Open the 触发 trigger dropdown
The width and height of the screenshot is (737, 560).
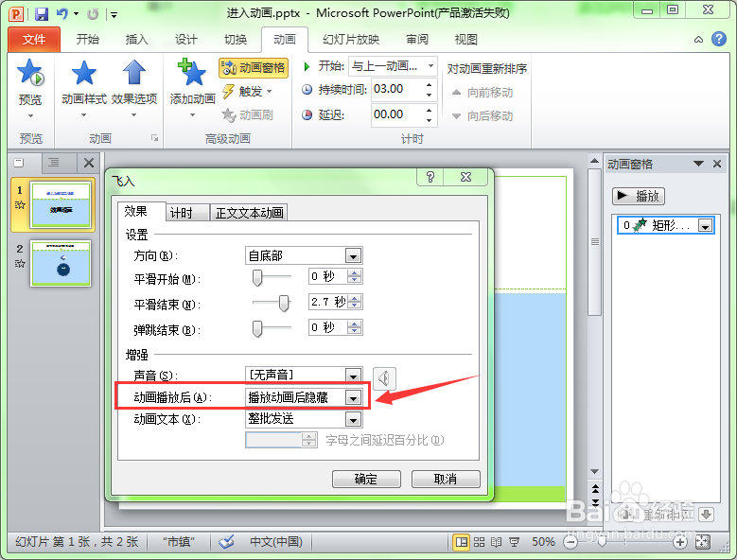coord(247,91)
